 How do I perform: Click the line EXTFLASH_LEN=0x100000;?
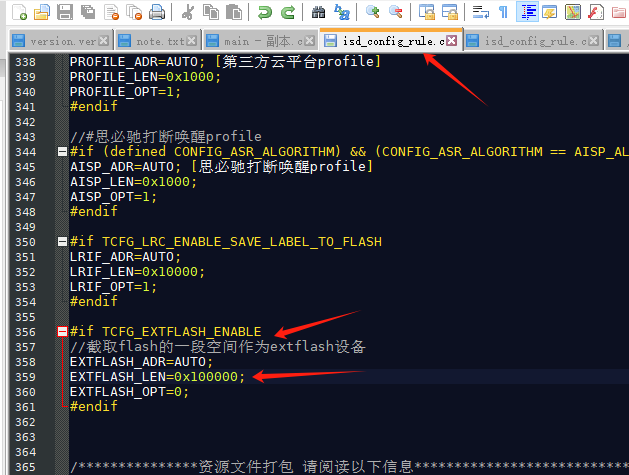click(157, 377)
